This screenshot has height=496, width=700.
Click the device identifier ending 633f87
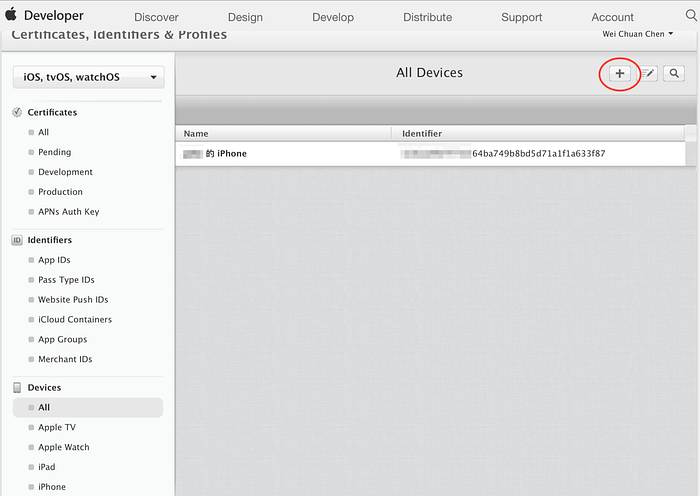click(x=503, y=154)
